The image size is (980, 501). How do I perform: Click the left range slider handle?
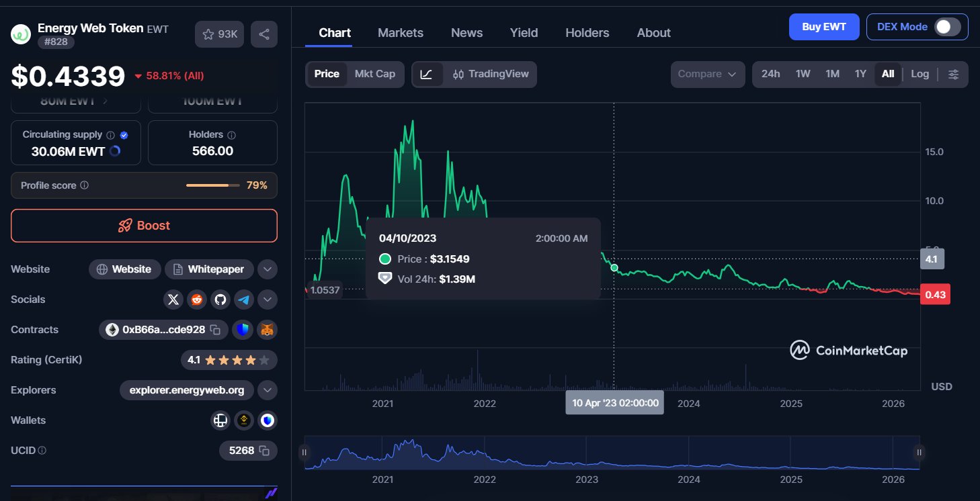click(x=304, y=453)
